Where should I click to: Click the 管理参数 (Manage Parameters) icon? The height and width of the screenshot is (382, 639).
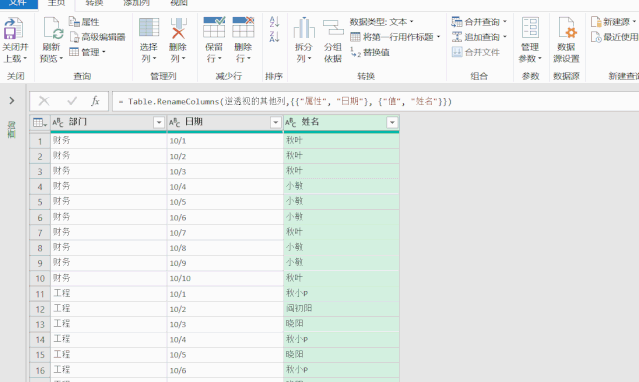pos(530,28)
